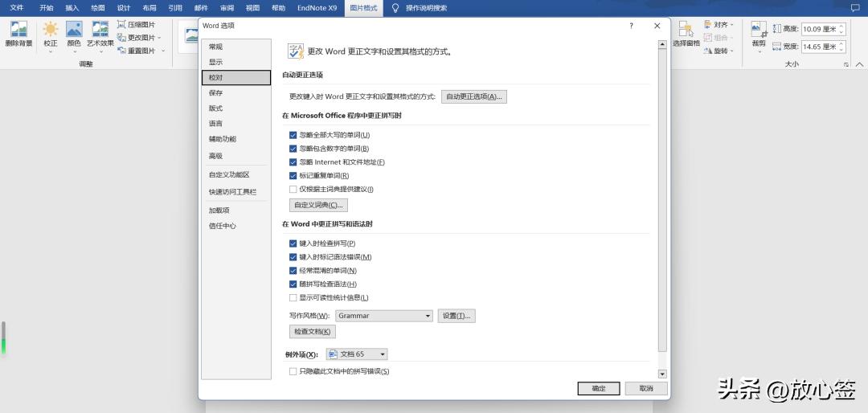Screen dimensions: 868x413
Task: Toggle Frequently confused words (经常混淆的单词)
Action: (x=293, y=271)
